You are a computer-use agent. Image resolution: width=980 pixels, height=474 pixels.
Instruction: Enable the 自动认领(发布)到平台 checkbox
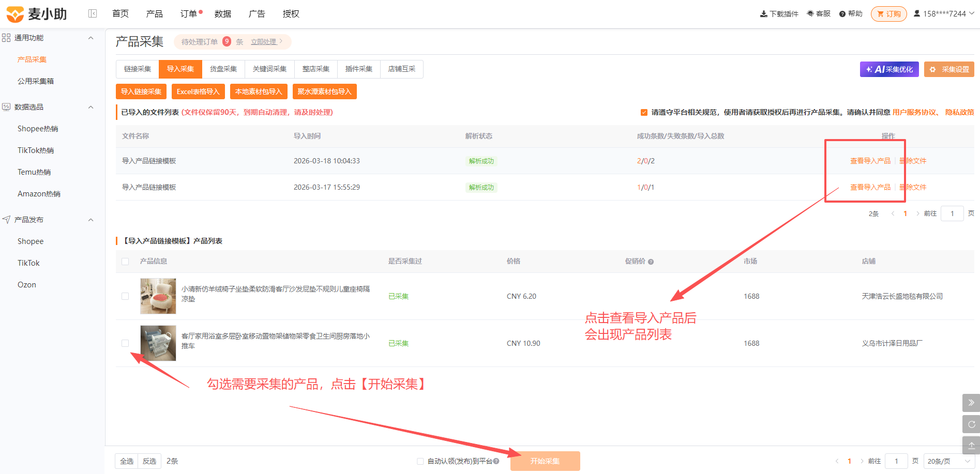(420, 461)
